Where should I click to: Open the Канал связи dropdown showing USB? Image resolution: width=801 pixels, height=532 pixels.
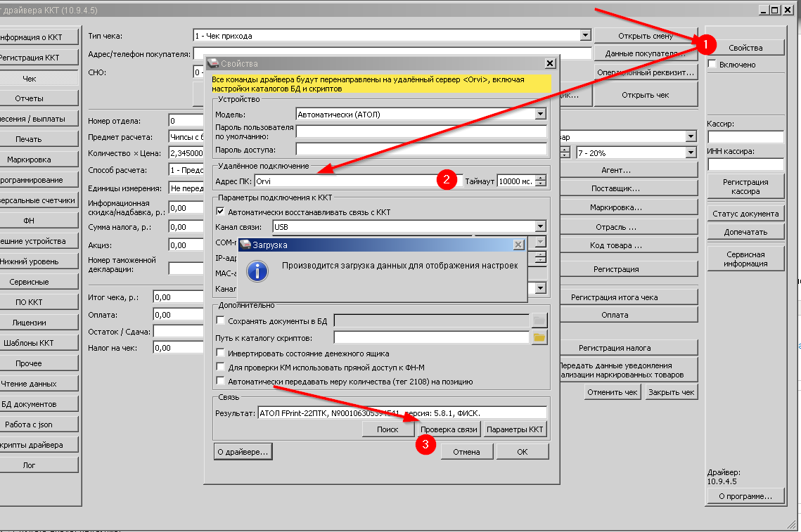[x=539, y=226]
